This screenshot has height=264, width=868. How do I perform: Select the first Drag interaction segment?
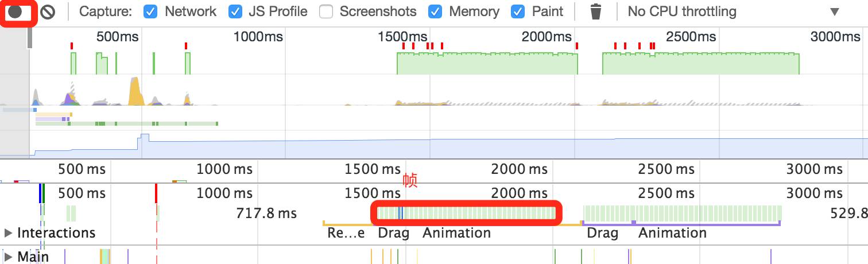point(393,233)
